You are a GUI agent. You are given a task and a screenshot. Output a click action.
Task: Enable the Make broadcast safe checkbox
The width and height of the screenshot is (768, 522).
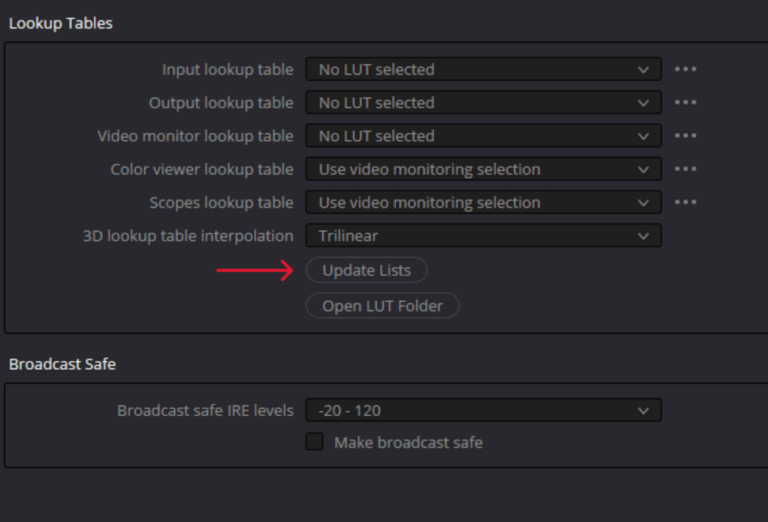(314, 441)
